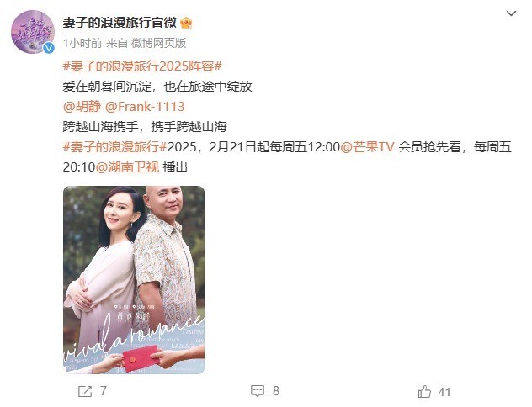Go to the @芒果TV account

367,146
